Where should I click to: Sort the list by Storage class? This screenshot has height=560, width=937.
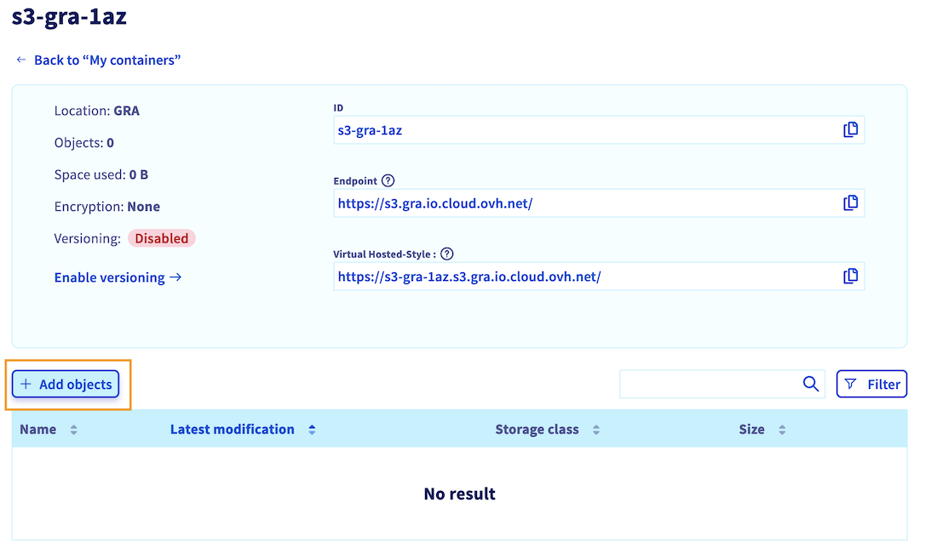coord(596,430)
